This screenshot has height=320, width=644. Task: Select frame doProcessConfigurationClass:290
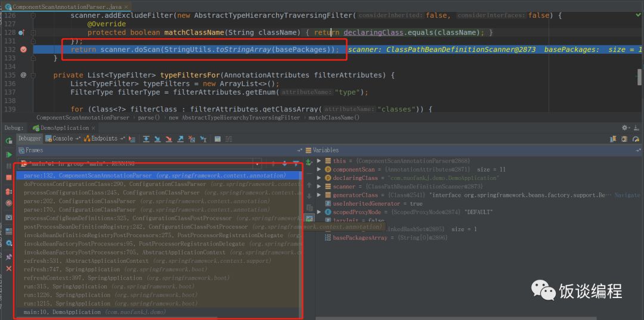tap(159, 184)
